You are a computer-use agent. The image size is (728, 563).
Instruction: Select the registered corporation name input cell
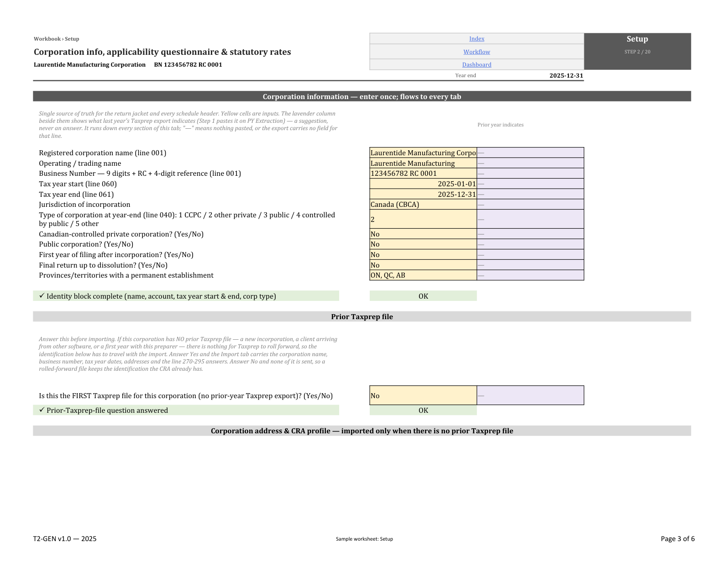point(423,153)
